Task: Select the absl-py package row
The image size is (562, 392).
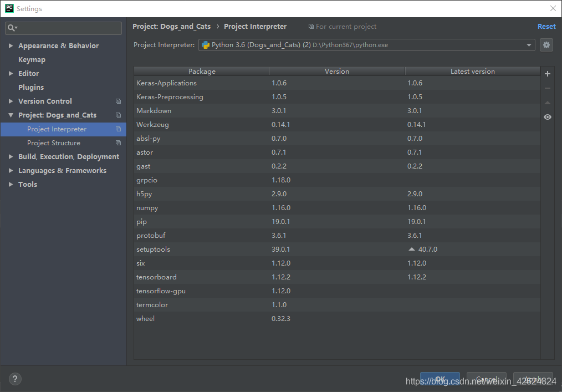Action: tap(337, 139)
